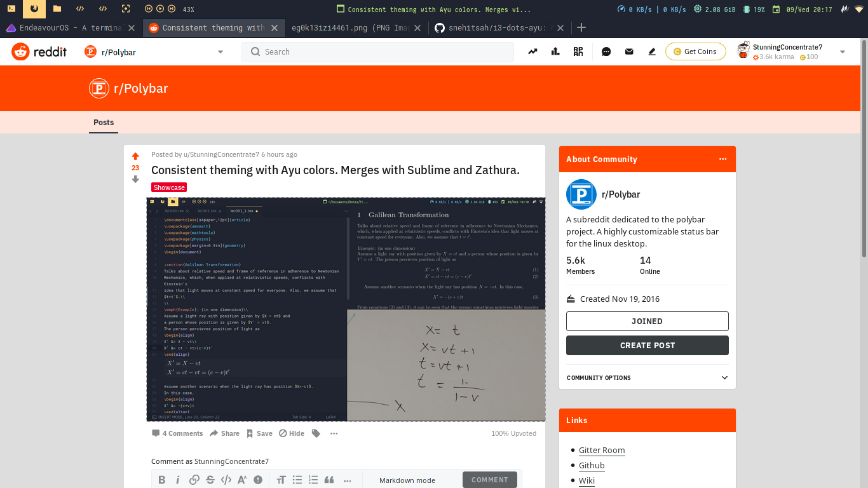Switch to eg0k13izi4461.png browser tab
The width and height of the screenshot is (868, 488).
[x=356, y=27]
